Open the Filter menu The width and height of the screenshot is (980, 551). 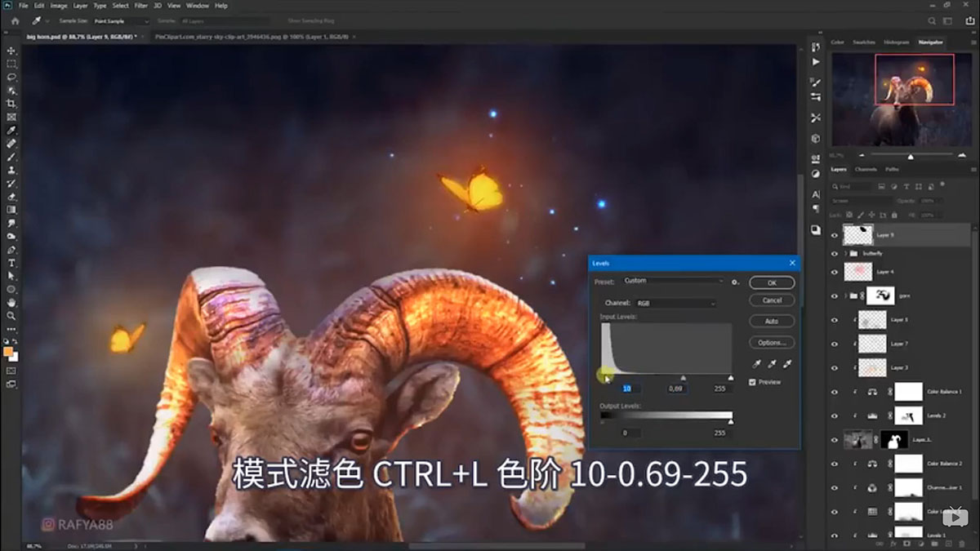(x=140, y=5)
